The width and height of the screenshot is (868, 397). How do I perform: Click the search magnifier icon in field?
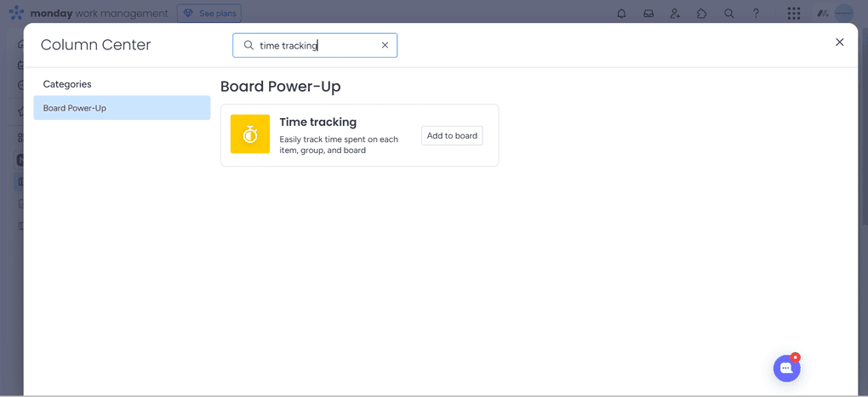pos(248,45)
